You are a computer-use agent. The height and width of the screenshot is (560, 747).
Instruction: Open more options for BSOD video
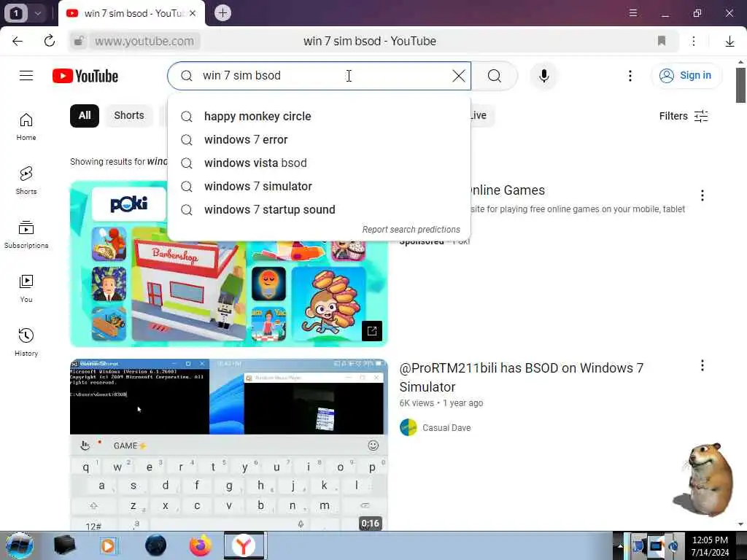point(702,365)
